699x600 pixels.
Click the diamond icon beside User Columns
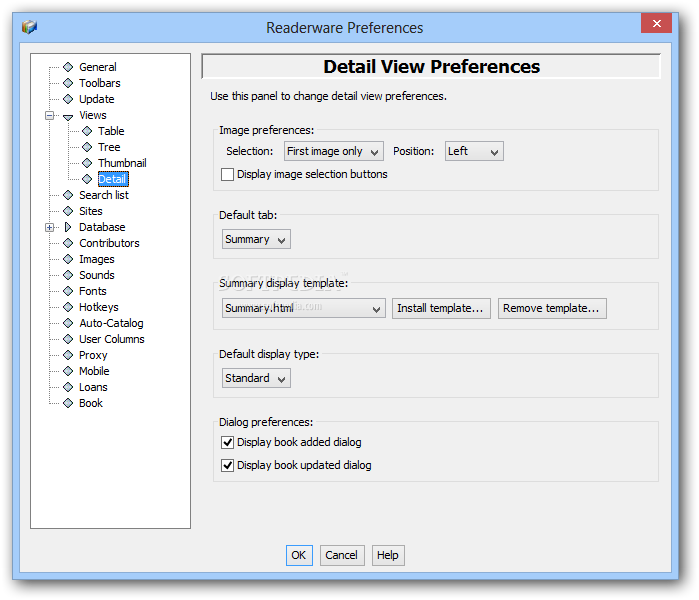(x=68, y=339)
